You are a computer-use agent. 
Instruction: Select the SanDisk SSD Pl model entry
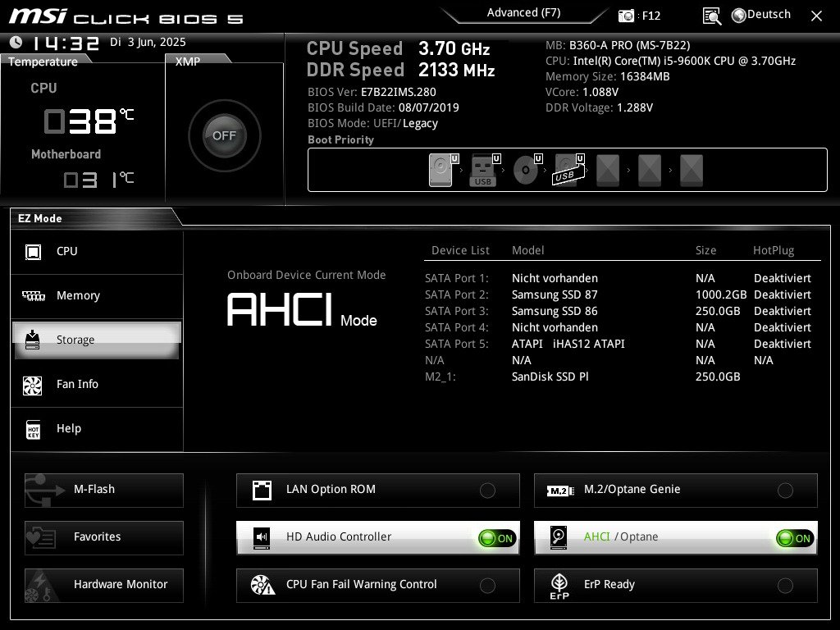pos(550,377)
